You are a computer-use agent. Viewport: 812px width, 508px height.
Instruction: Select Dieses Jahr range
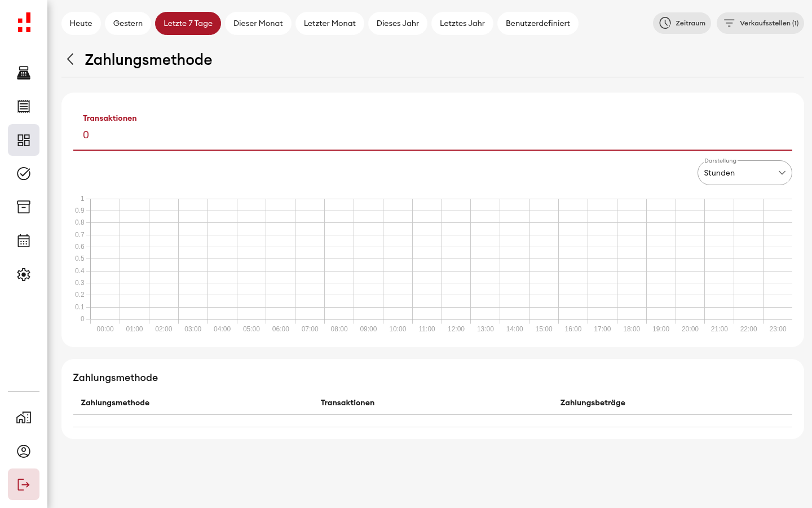(398, 23)
